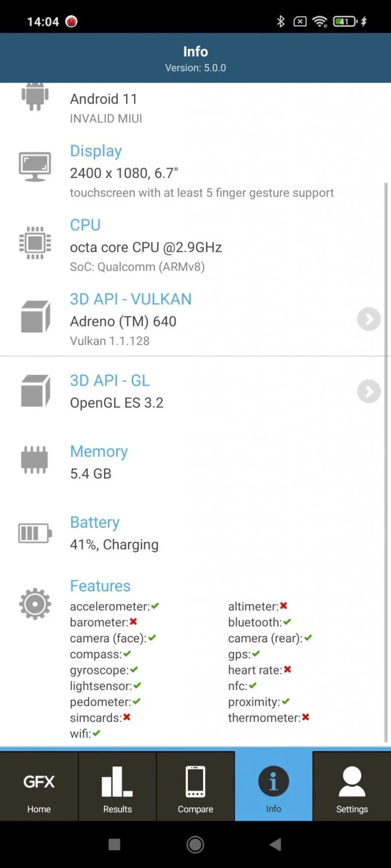Select the CPU chip icon
Image resolution: width=391 pixels, height=868 pixels.
tap(35, 243)
